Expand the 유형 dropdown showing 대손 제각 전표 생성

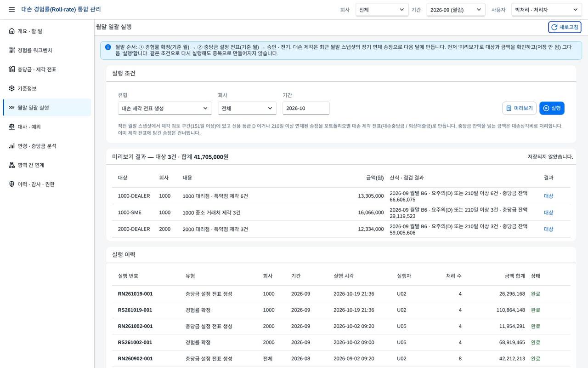click(165, 108)
